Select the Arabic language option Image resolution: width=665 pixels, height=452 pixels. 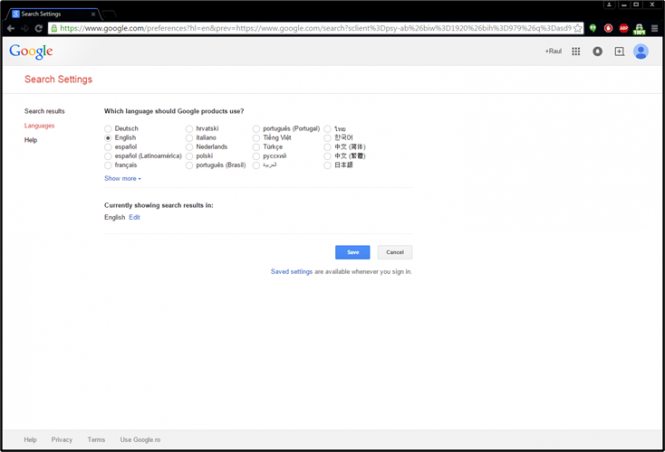(256, 165)
